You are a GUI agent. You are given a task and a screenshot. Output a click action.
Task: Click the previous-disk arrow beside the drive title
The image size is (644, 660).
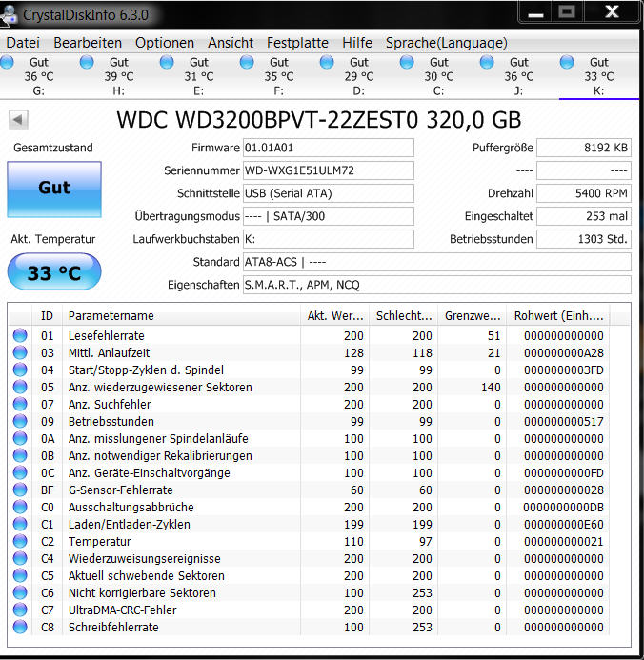[x=18, y=120]
